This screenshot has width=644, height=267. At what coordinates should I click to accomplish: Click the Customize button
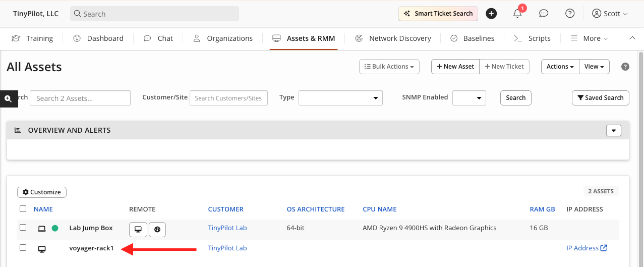click(x=42, y=192)
